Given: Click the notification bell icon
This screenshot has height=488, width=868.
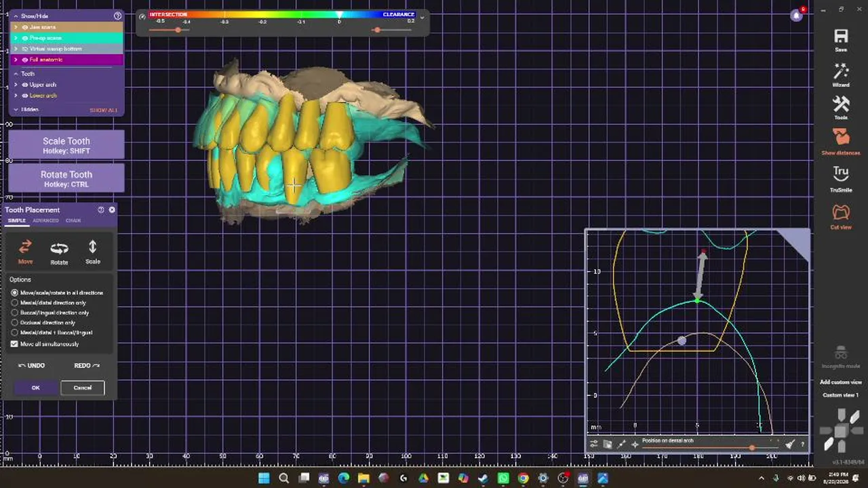Looking at the screenshot, I should (x=797, y=16).
